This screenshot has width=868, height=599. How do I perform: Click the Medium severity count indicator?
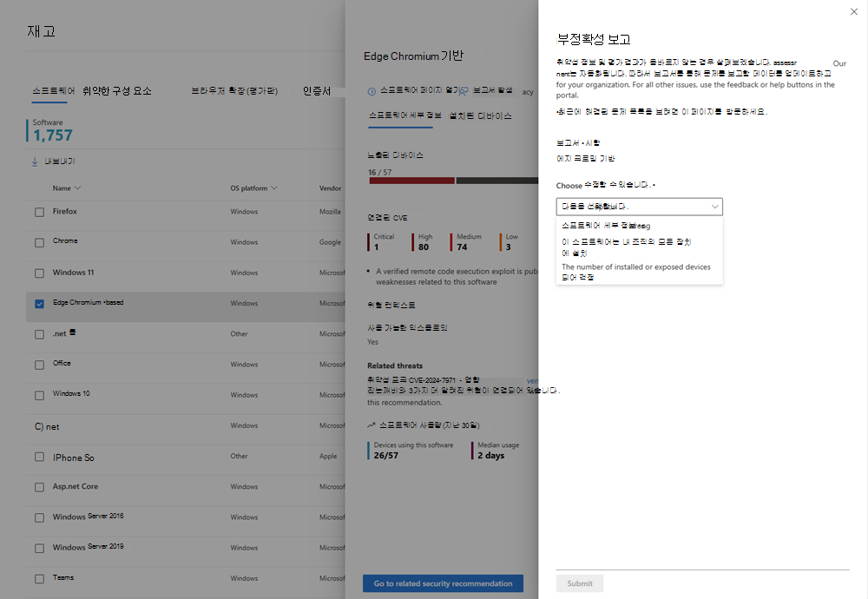466,242
